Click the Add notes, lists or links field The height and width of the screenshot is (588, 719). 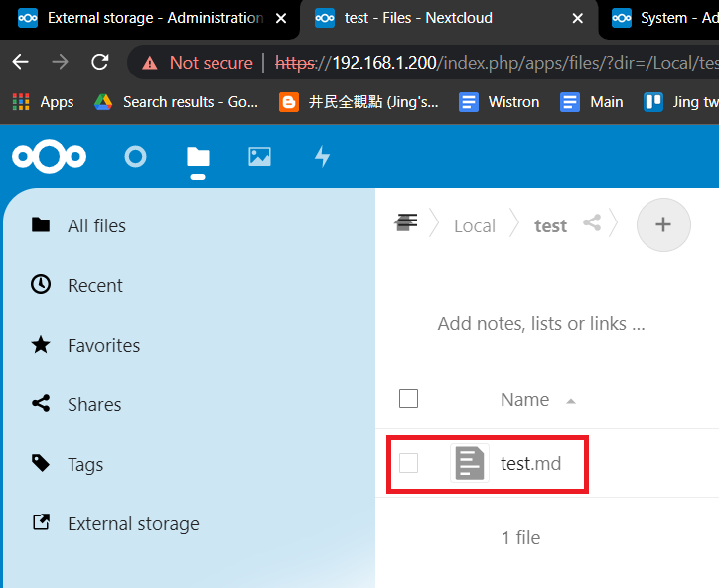[541, 324]
